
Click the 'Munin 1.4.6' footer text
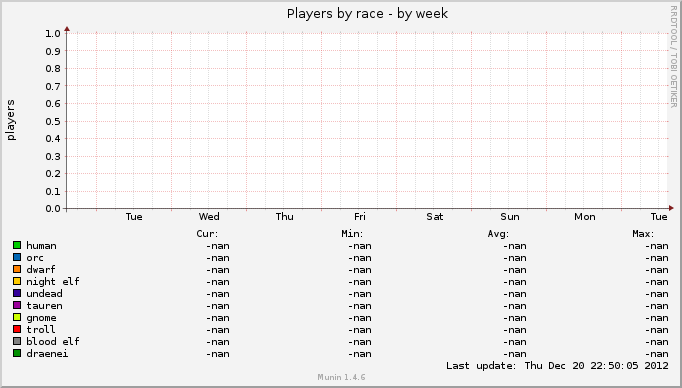pos(341,377)
